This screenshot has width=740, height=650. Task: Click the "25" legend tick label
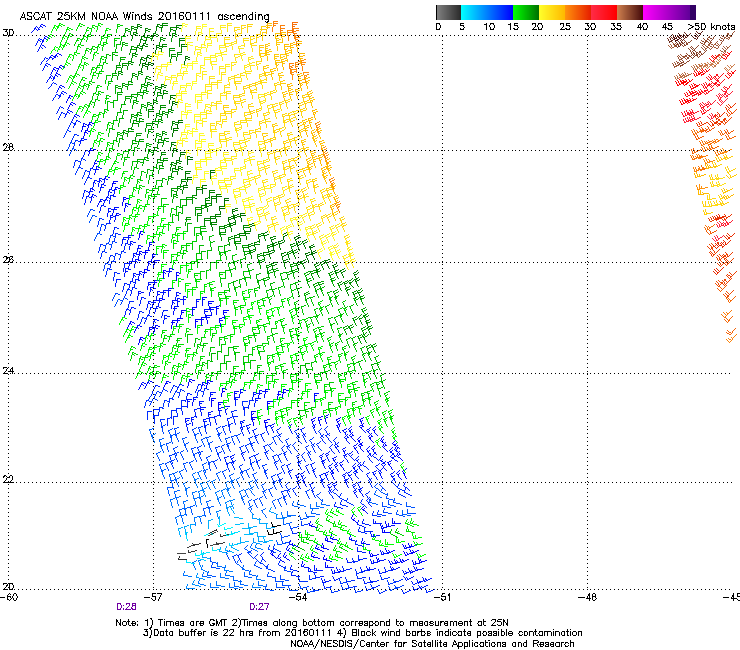coord(565,27)
